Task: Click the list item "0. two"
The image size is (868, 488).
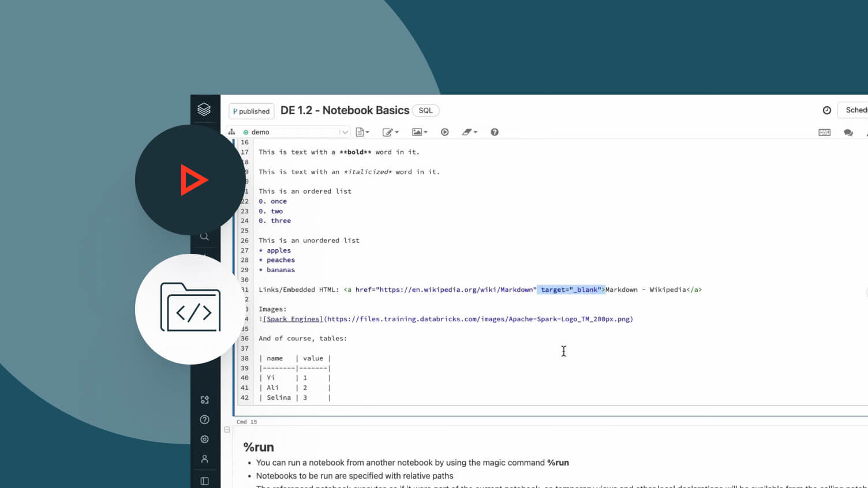Action: [x=271, y=211]
